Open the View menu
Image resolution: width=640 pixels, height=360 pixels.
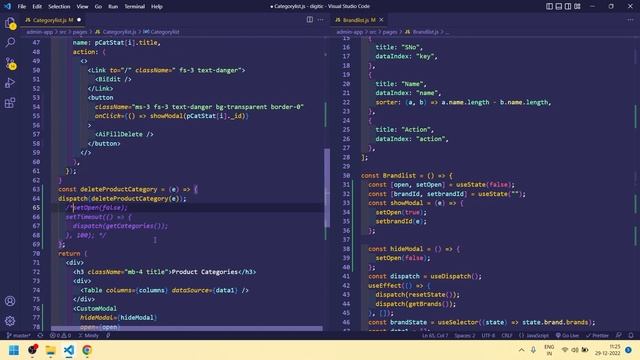pos(82,7)
